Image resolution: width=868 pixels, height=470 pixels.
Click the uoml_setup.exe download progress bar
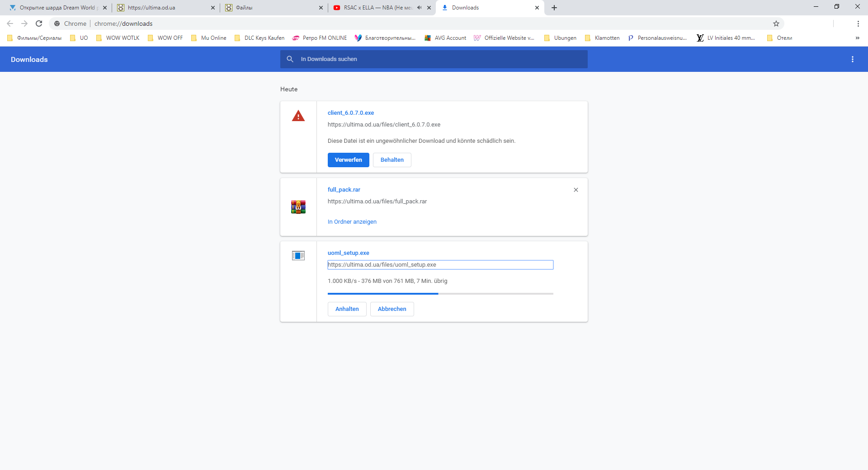pyautogui.click(x=440, y=294)
